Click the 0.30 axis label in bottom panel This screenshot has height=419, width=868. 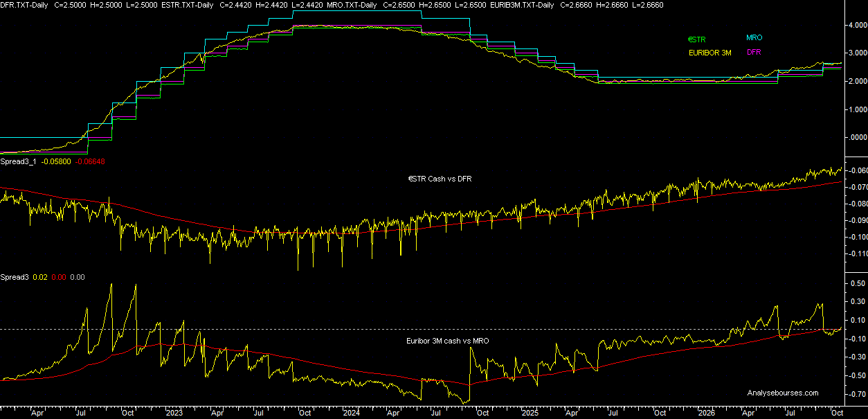click(x=858, y=301)
